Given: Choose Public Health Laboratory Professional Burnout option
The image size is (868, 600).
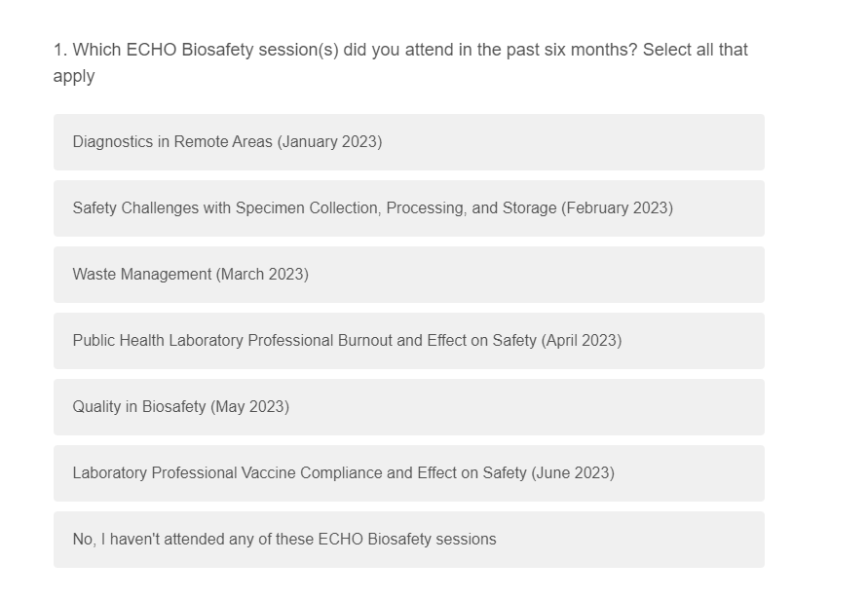Looking at the screenshot, I should click(x=347, y=341).
